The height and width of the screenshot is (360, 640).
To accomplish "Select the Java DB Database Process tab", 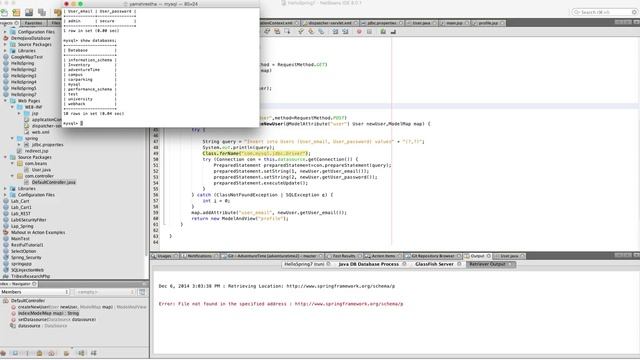I will 369,264.
